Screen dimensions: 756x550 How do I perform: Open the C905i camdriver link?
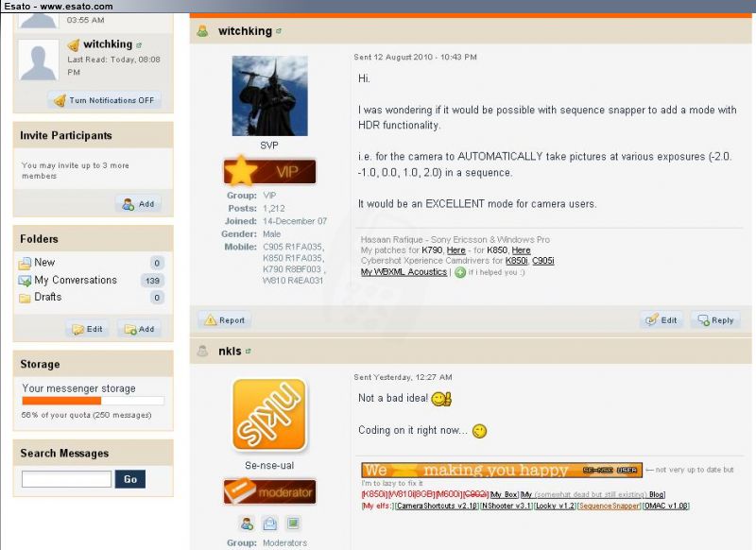542,261
